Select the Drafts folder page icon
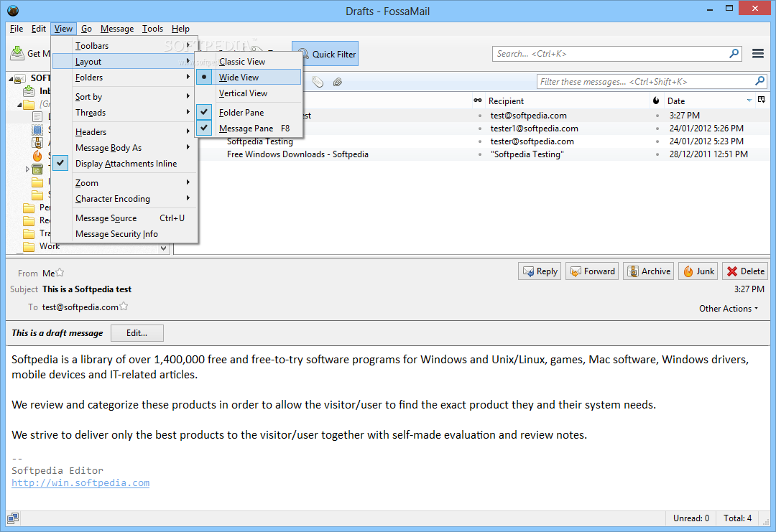This screenshot has width=776, height=532. [37, 117]
